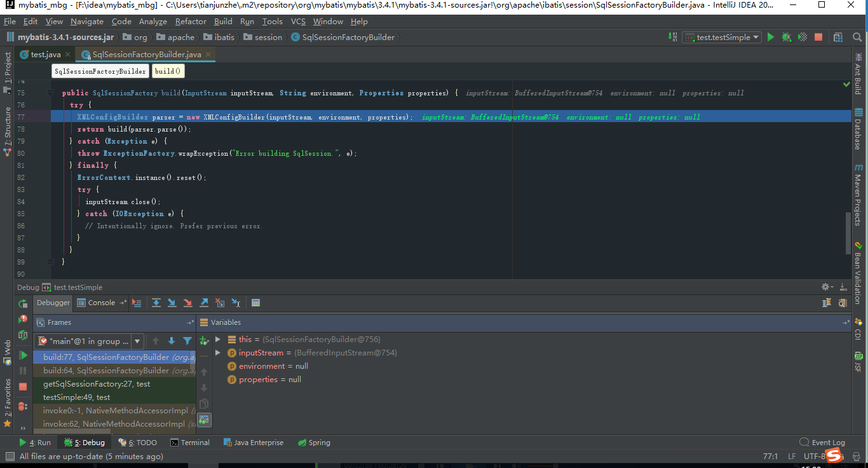Open the Event Log

point(827,442)
